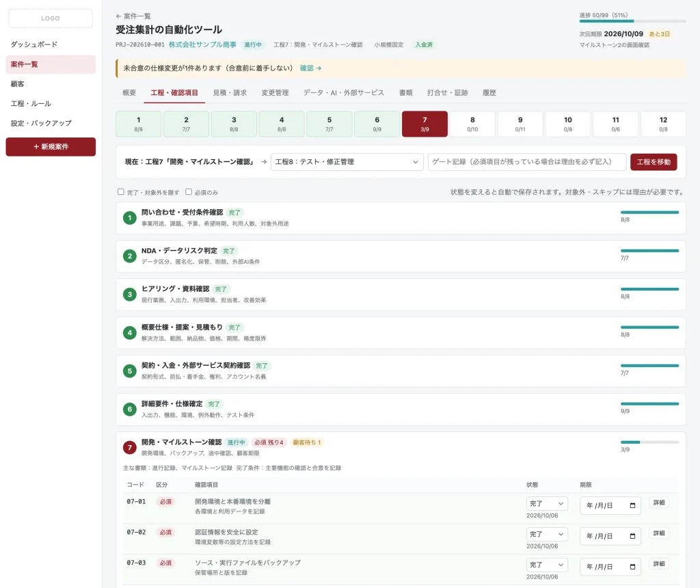Tick the 完了・対象外を隠す checkbox
This screenshot has width=700, height=588.
[120, 192]
